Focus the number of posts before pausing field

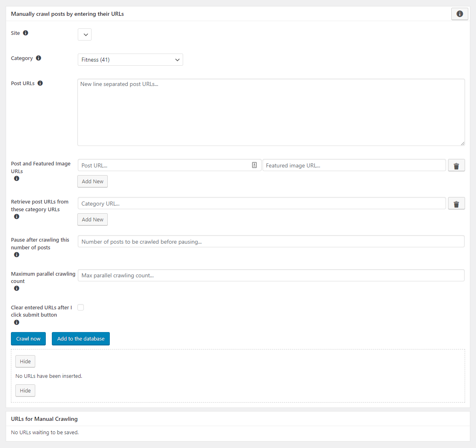tap(271, 242)
